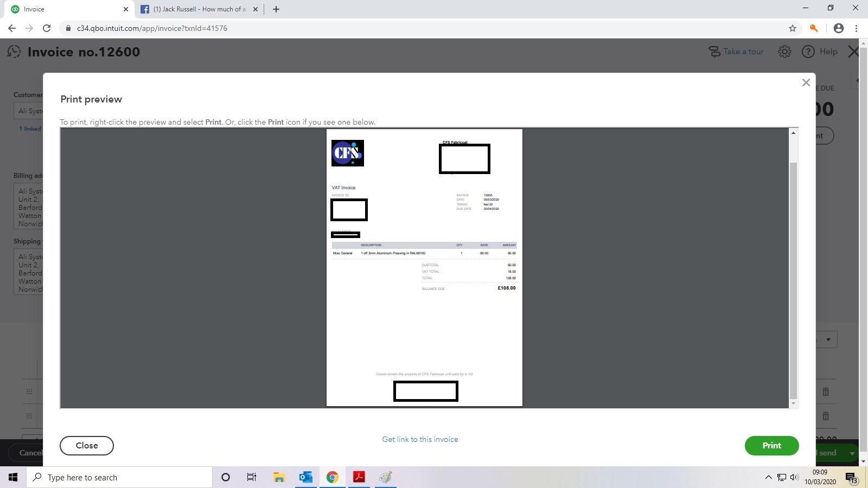868x488 pixels.
Task: Bookmark this page with the star icon
Action: (792, 28)
